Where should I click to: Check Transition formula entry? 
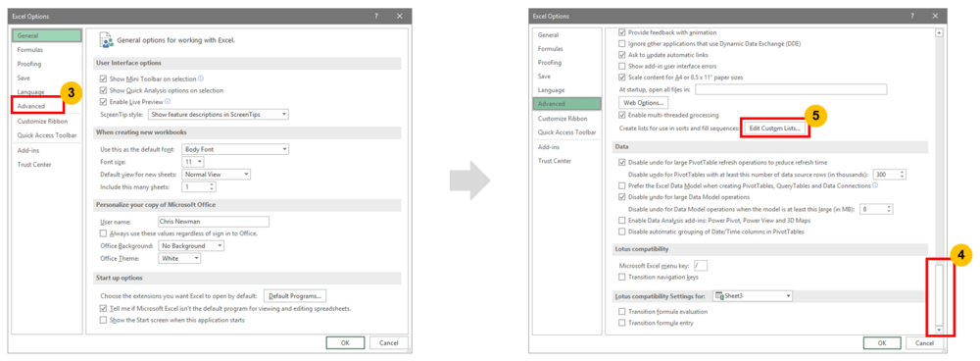[x=622, y=322]
